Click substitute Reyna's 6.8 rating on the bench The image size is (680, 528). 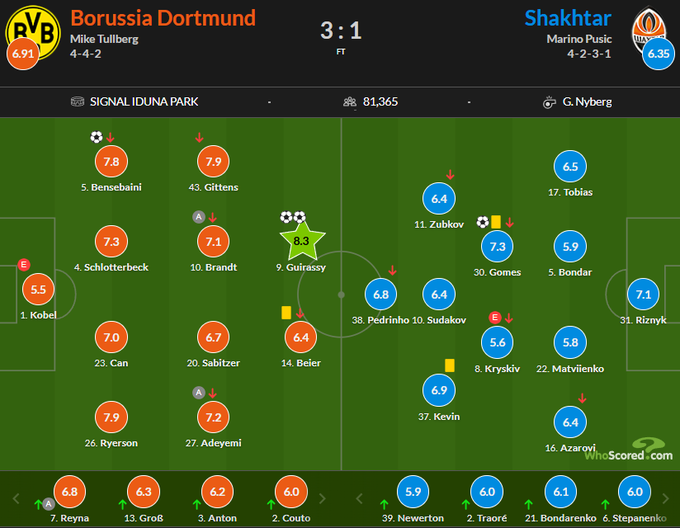click(x=69, y=491)
